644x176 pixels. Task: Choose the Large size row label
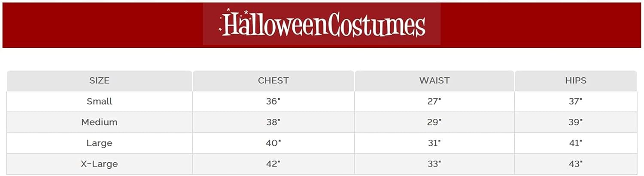[x=99, y=143]
